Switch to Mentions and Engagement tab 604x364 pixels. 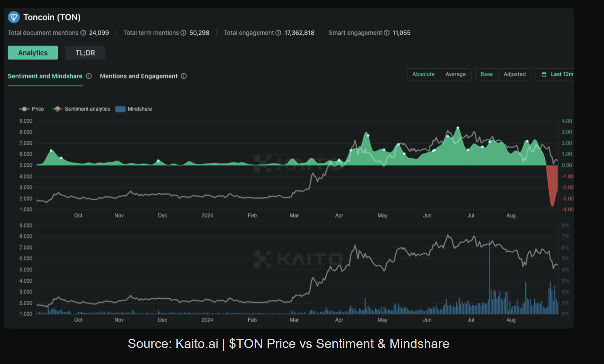(139, 76)
